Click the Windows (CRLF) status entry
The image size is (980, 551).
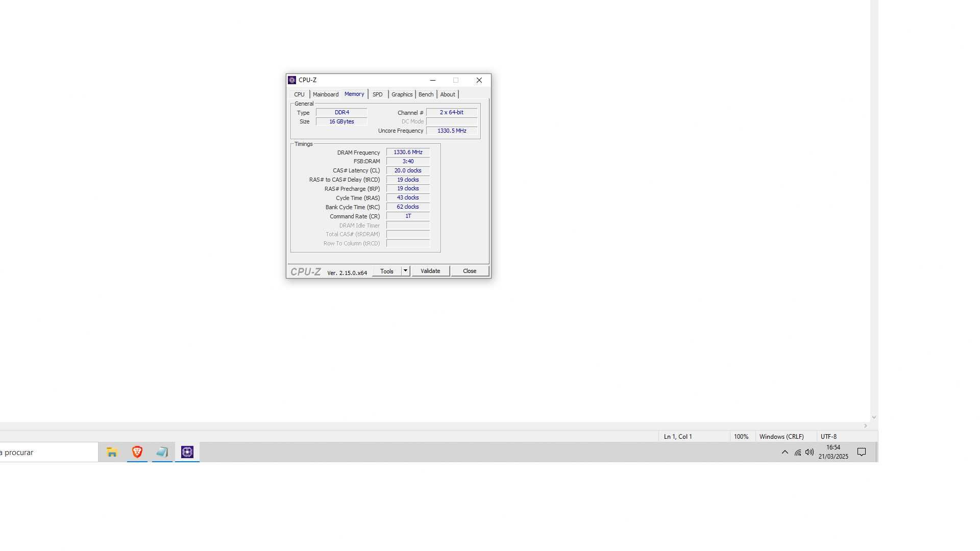tap(781, 437)
